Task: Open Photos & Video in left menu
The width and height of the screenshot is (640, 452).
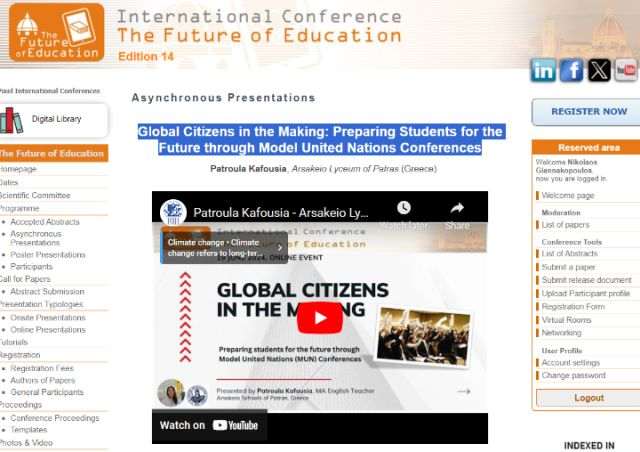Action: coord(26,443)
